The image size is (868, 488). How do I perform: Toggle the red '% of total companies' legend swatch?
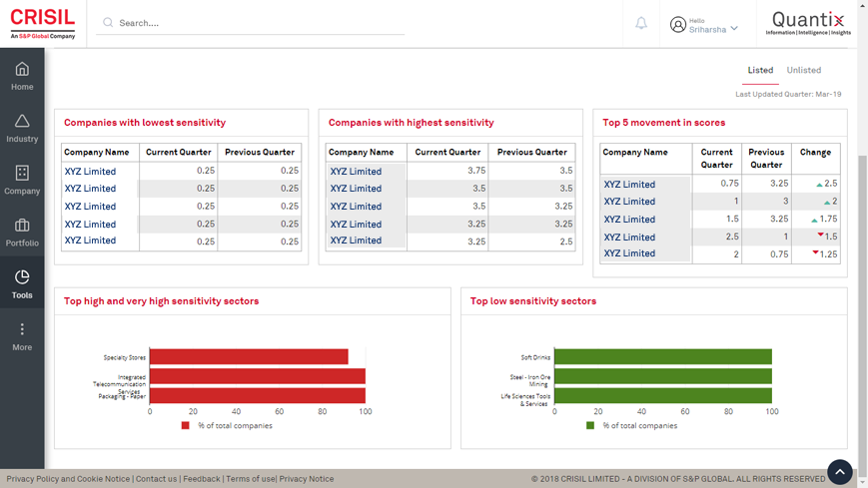coord(185,426)
